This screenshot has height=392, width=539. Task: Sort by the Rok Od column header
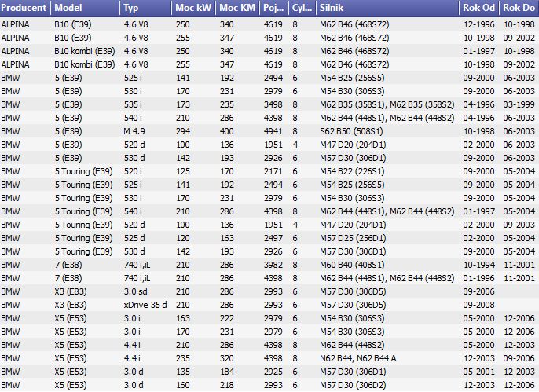(x=479, y=8)
